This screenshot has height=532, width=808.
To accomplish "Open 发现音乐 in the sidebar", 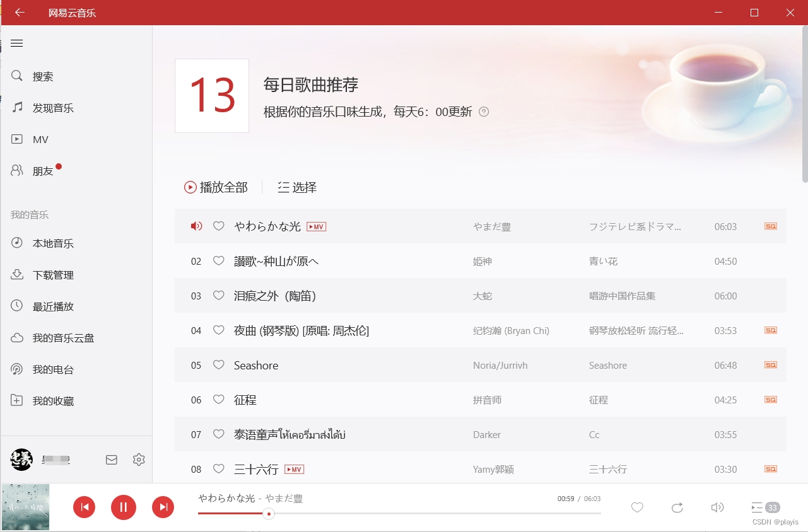I will click(76, 108).
